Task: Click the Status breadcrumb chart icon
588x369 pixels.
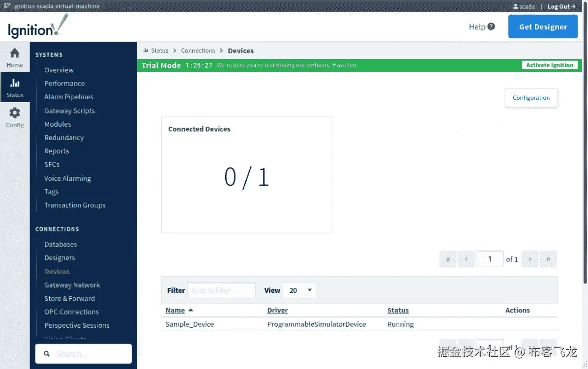Action: [146, 50]
